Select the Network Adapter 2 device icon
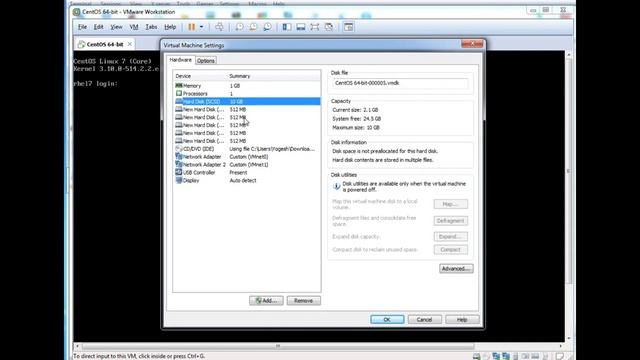The image size is (640, 360). tap(179, 164)
